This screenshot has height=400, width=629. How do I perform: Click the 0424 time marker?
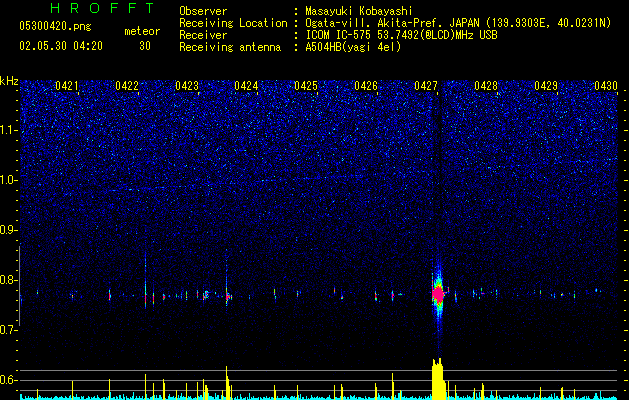[246, 86]
